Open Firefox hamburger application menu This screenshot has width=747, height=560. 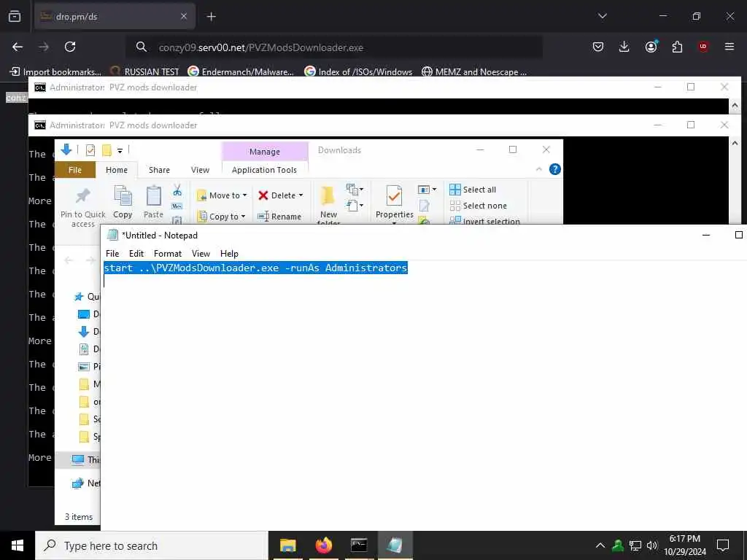click(729, 47)
